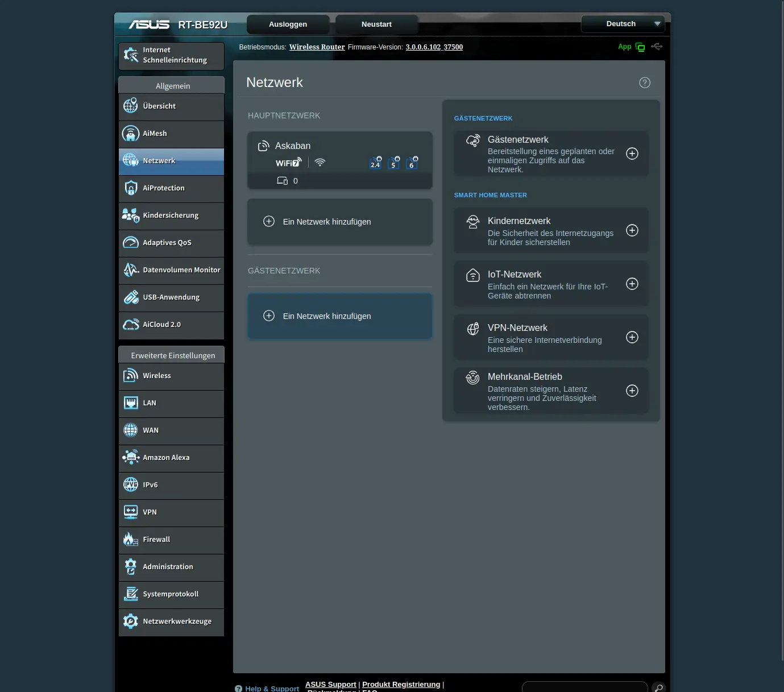Image resolution: width=784 pixels, height=692 pixels.
Task: Open the Deutsch language dropdown
Action: [x=623, y=24]
